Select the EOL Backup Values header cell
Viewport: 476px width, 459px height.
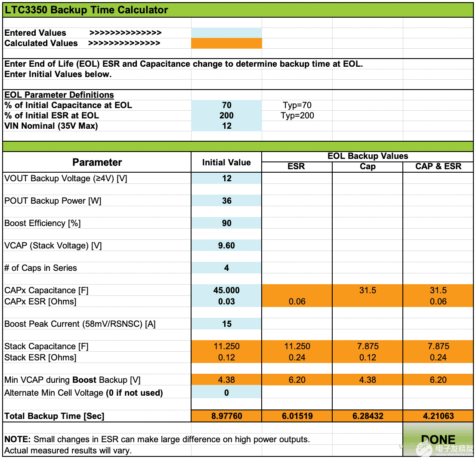[x=368, y=156]
